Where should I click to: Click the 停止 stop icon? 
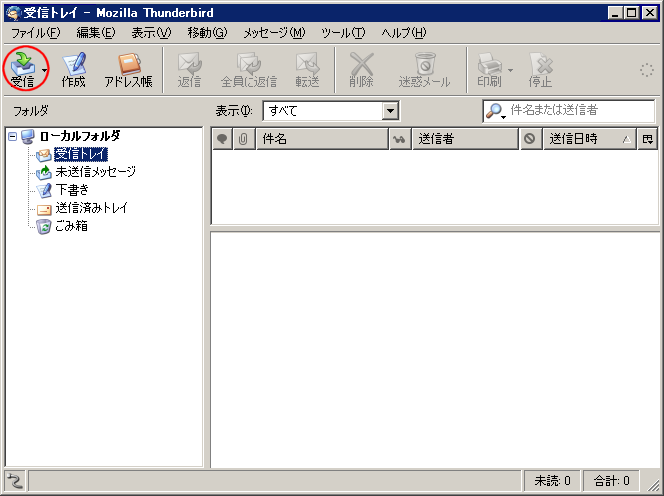540,70
